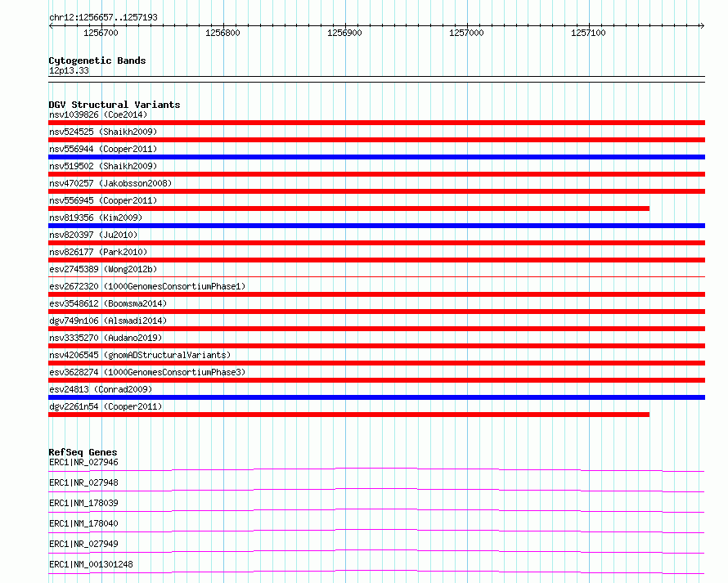Screen dimensions: 728x583
Task: Click the nsv556945 (Cooper2011) label
Action: (103, 200)
